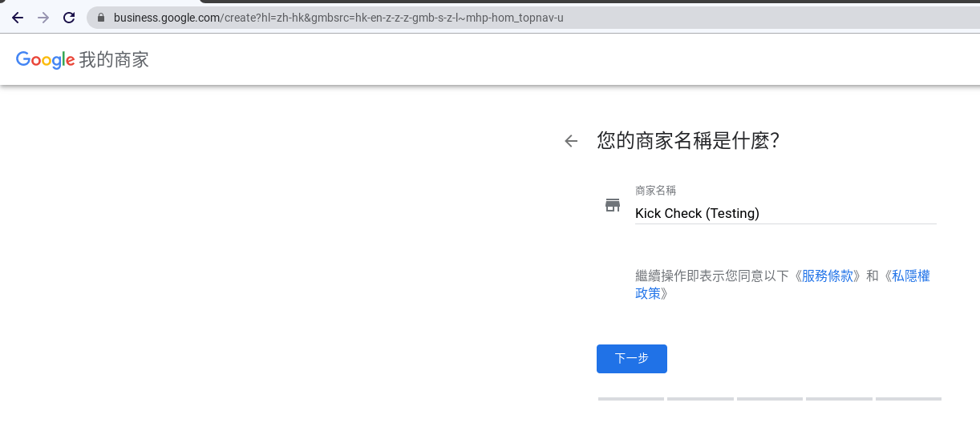Image resolution: width=980 pixels, height=443 pixels.
Task: Go back with arrow beside 您的商家名稱是什麼
Action: pos(571,141)
